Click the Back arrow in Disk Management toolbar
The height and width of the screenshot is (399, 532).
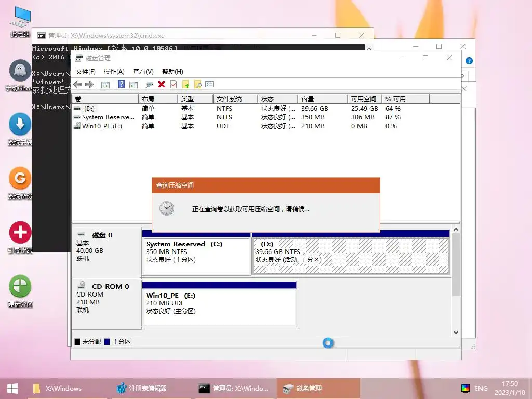click(x=77, y=85)
